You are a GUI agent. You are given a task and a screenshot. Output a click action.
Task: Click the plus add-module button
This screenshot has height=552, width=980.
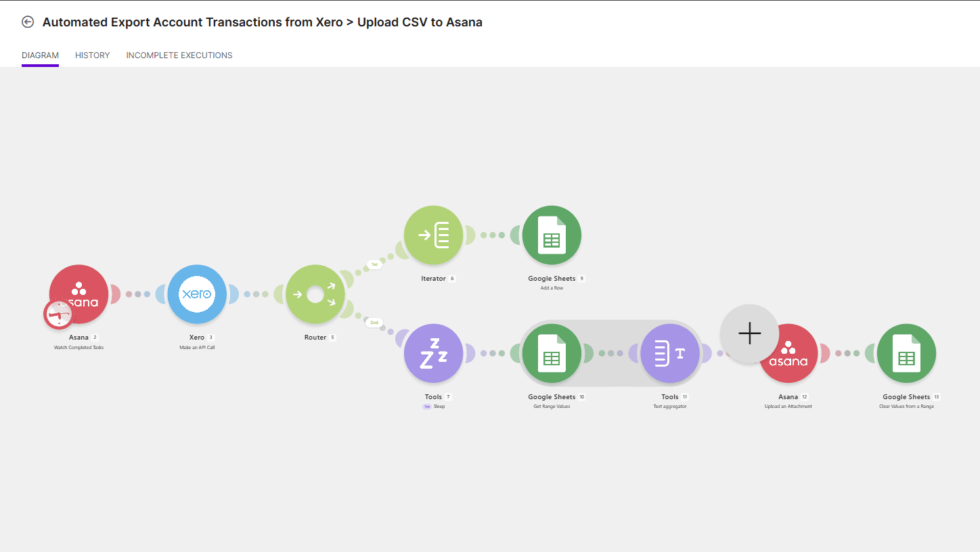(x=750, y=333)
